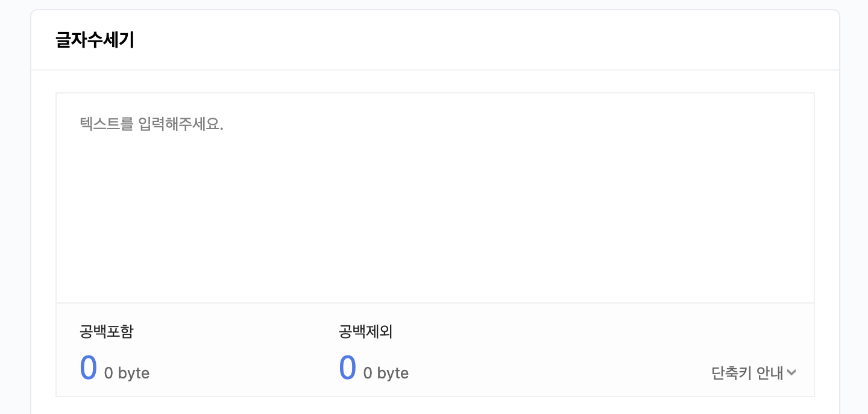The image size is (868, 414).
Task: Select the 텍스트를 입력해주세요 placeholder text
Action: [x=151, y=124]
